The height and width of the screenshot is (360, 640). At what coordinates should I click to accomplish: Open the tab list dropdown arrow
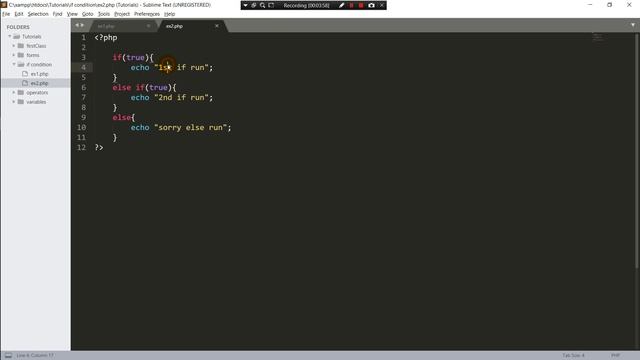[633, 25]
